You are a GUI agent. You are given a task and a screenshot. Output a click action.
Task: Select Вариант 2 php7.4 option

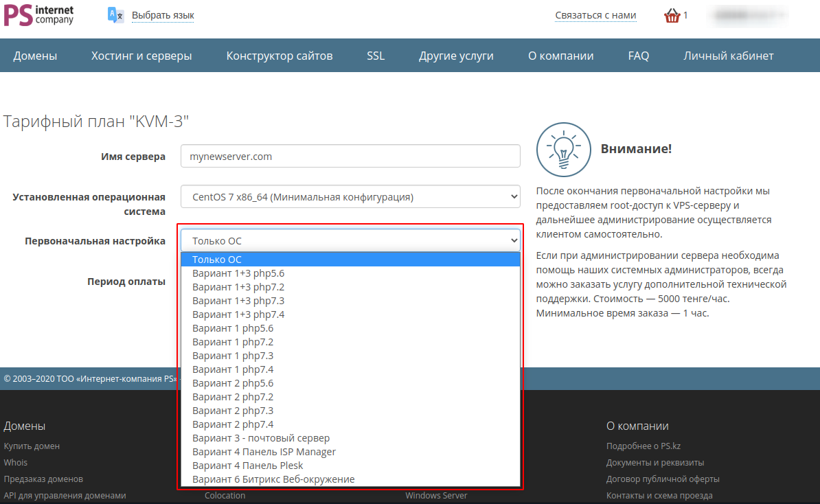click(x=350, y=424)
